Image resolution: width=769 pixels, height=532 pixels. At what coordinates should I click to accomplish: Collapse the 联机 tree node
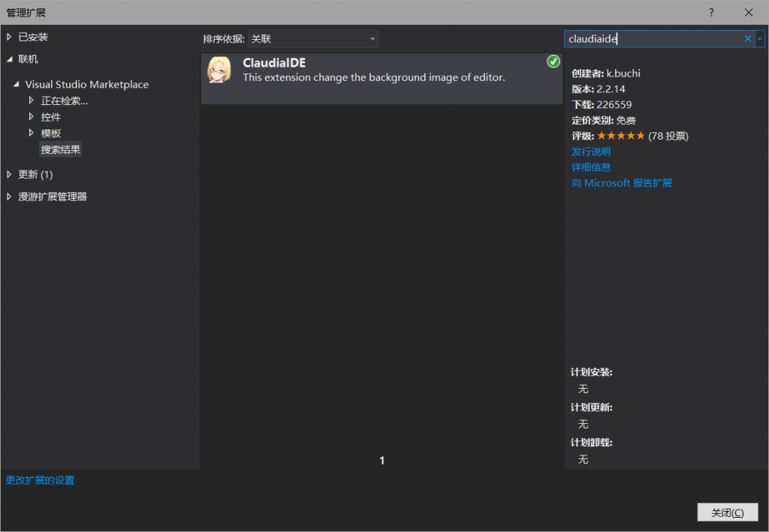pos(10,59)
